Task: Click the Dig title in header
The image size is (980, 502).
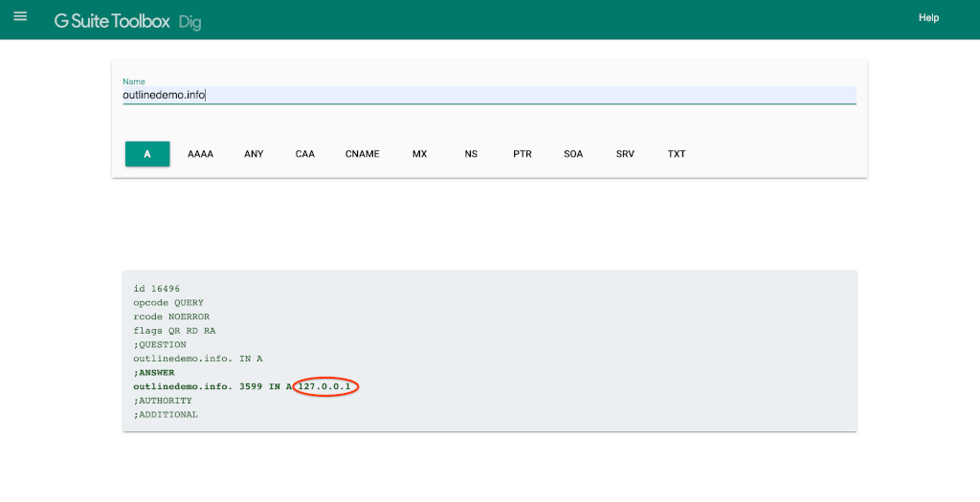Action: tap(189, 21)
